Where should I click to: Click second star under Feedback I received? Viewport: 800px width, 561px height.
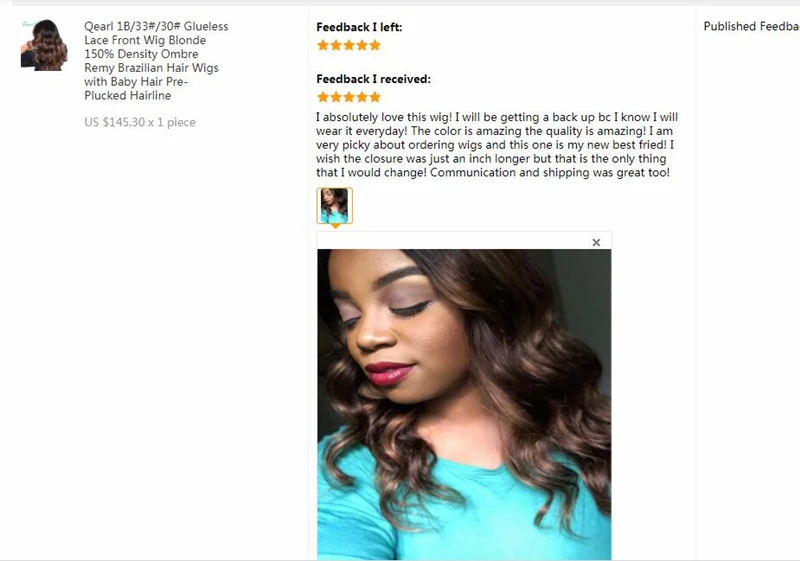coord(336,97)
